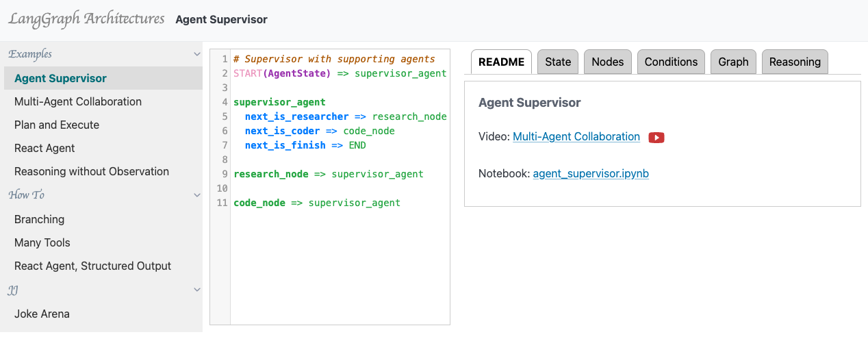Open the Reasoning tab
This screenshot has height=341, width=868.
click(x=795, y=62)
